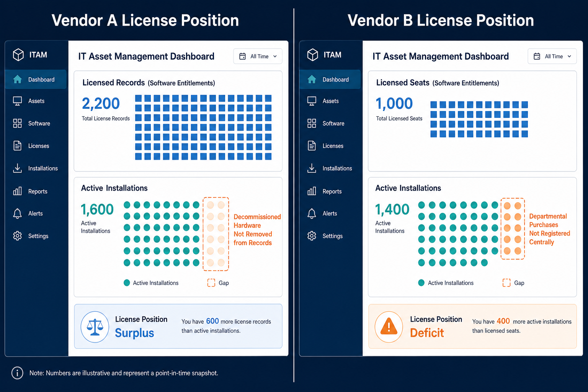Click Alerts bell icon in Vendor B sidebar

pos(312,214)
